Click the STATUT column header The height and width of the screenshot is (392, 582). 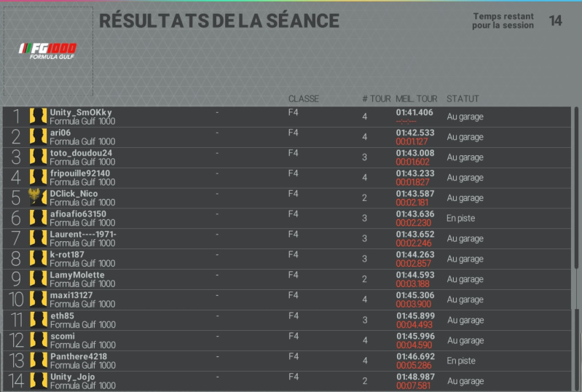[x=463, y=99]
